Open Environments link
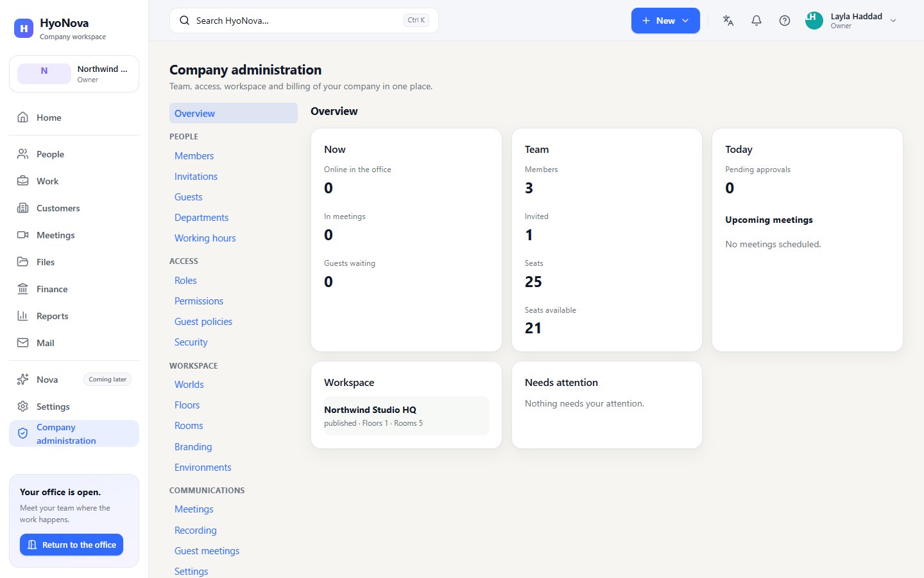Image resolution: width=924 pixels, height=578 pixels. tap(203, 468)
